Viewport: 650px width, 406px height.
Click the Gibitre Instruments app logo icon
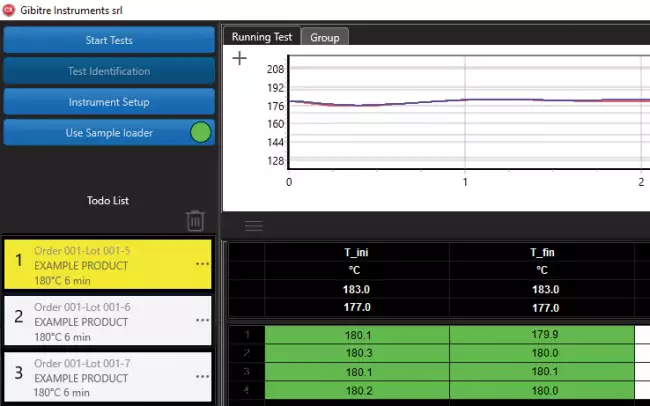pos(10,8)
